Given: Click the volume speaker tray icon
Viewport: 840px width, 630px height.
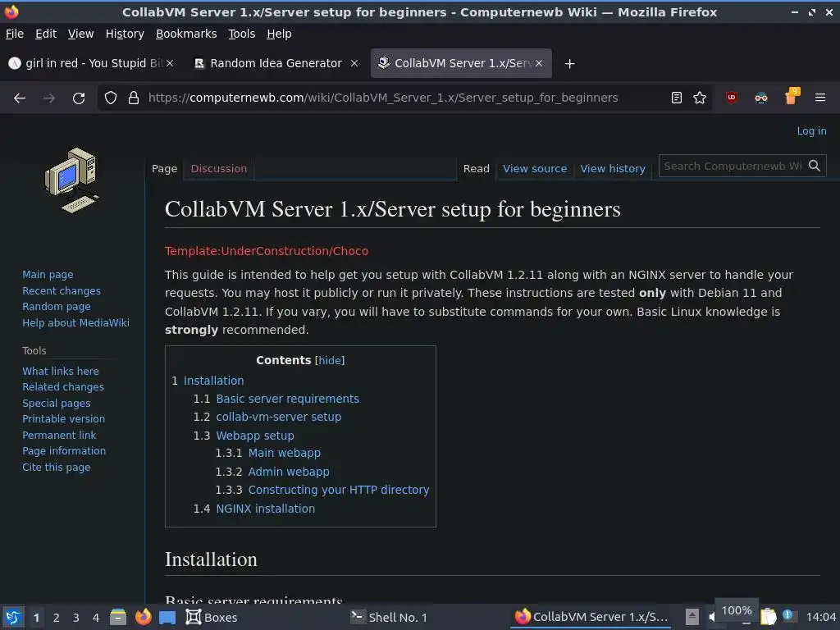Looking at the screenshot, I should pos(711,618).
